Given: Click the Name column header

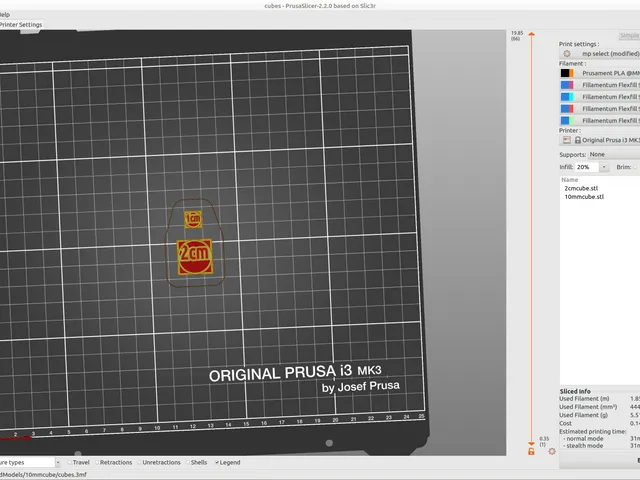Looking at the screenshot, I should 569,180.
